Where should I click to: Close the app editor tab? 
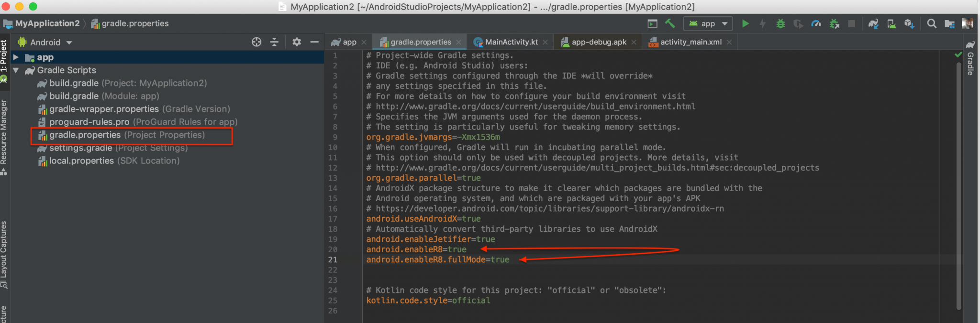pos(364,42)
